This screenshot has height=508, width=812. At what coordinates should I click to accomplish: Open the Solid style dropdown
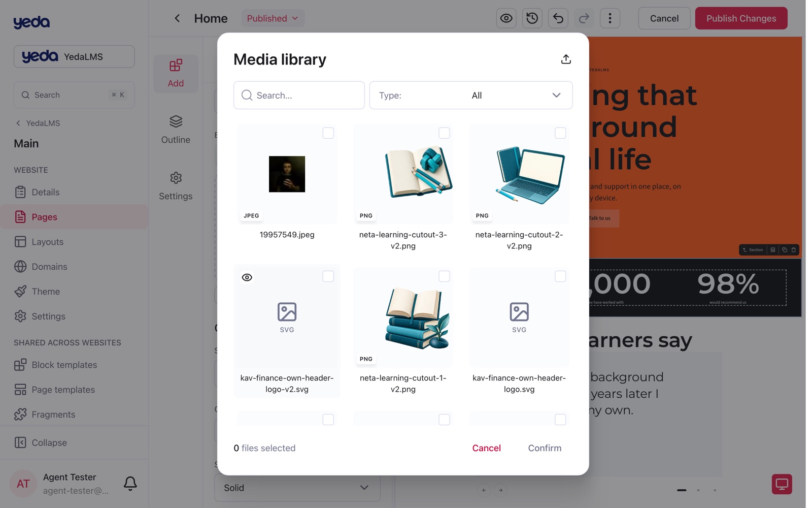click(297, 488)
